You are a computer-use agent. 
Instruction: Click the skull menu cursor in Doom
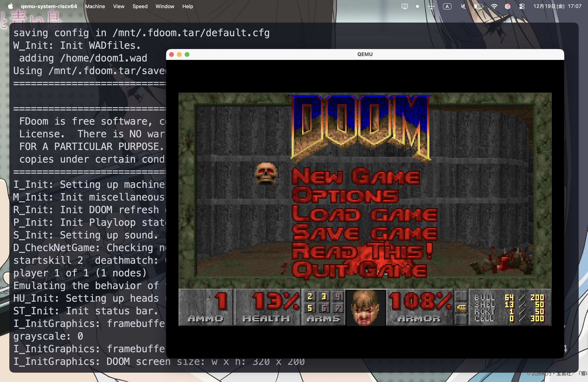click(x=266, y=173)
